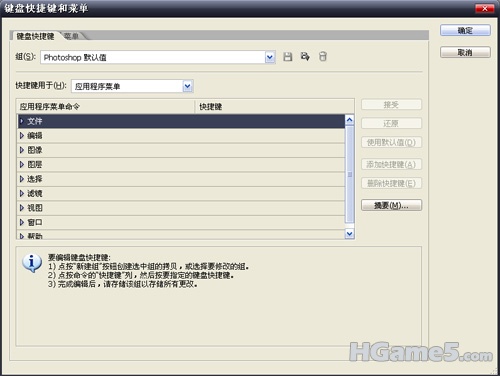Save changes to current shortcut set icon
The width and height of the screenshot is (500, 376).
288,57
